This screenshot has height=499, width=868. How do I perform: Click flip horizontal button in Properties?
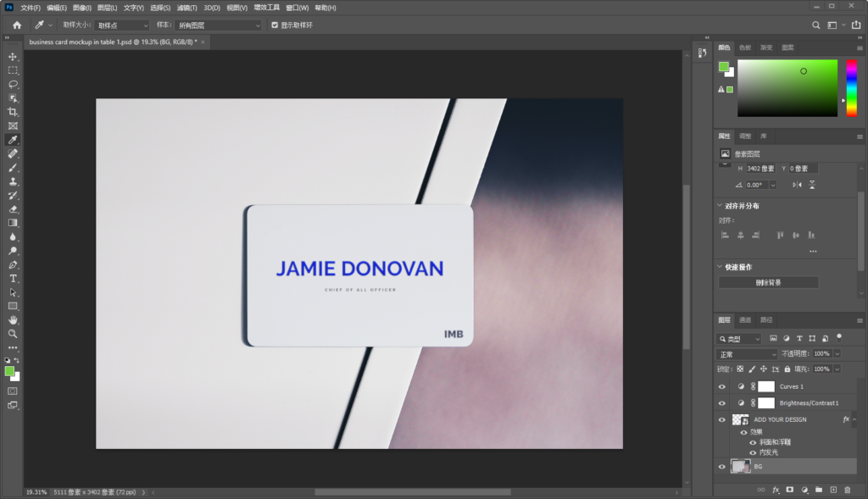tap(797, 185)
